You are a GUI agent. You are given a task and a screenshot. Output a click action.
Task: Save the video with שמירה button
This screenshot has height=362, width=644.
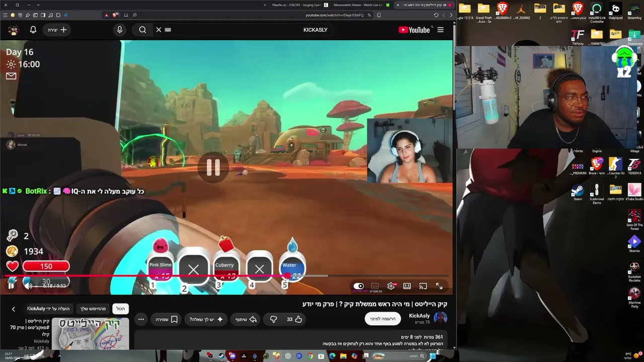(167, 319)
